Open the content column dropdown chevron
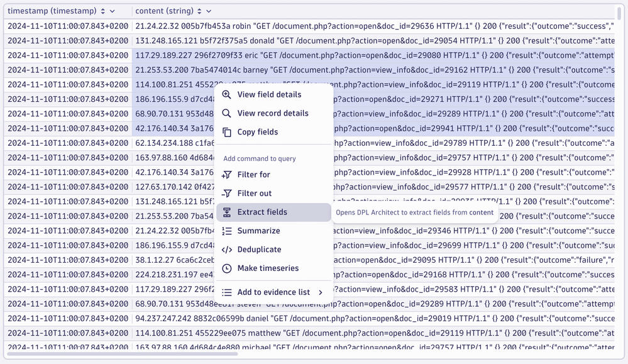The height and width of the screenshot is (364, 628). click(209, 11)
